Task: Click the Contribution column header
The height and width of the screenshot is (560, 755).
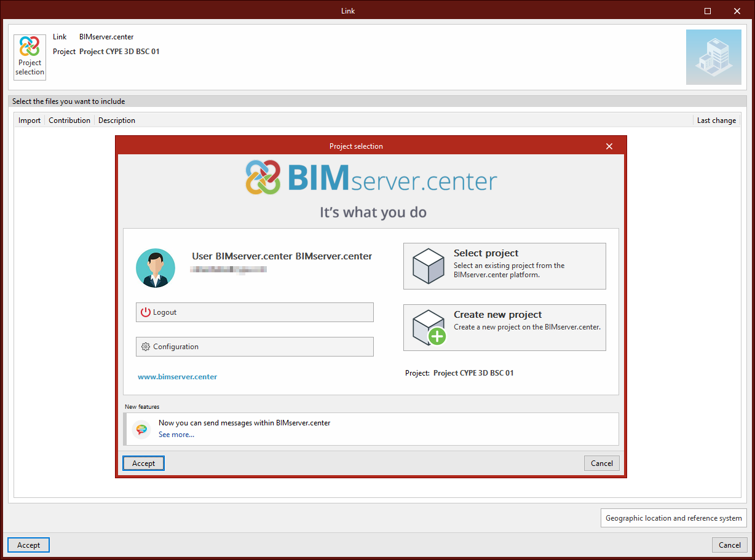Action: click(69, 120)
